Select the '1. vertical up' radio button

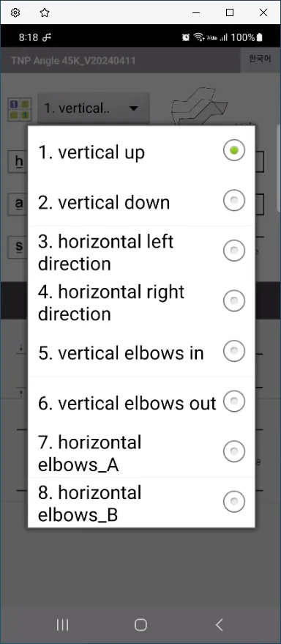point(234,151)
